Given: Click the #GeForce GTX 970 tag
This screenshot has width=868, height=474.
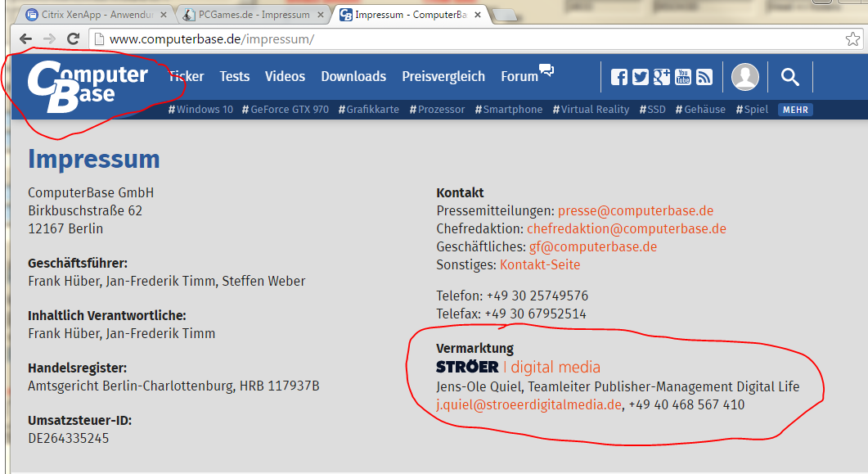Looking at the screenshot, I should pos(285,110).
